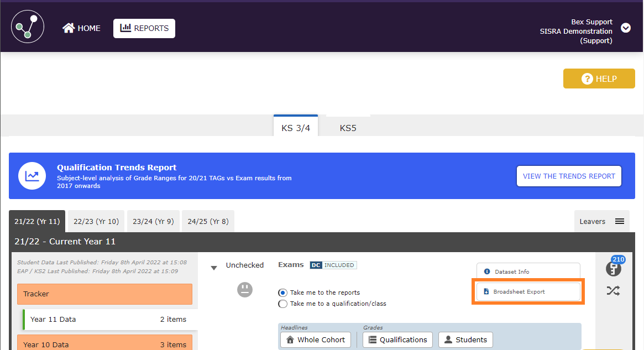Expand the Tracker section
The image size is (644, 350).
tap(104, 294)
